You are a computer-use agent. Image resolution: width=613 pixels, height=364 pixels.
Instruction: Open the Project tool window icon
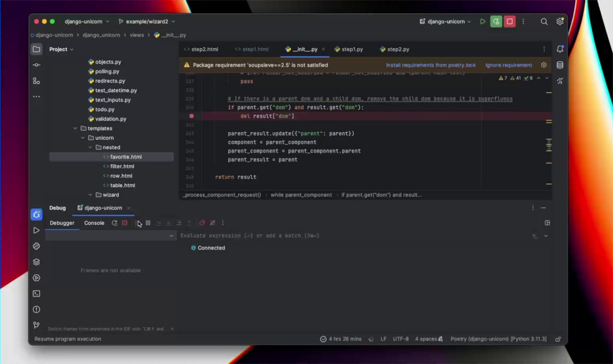pos(36,49)
